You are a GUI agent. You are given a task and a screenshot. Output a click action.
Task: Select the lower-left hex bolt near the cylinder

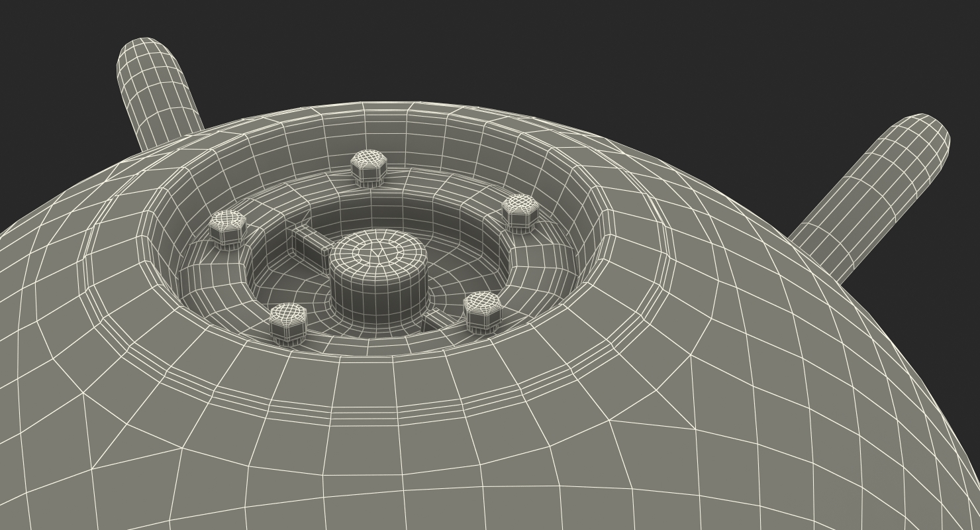pos(288,324)
